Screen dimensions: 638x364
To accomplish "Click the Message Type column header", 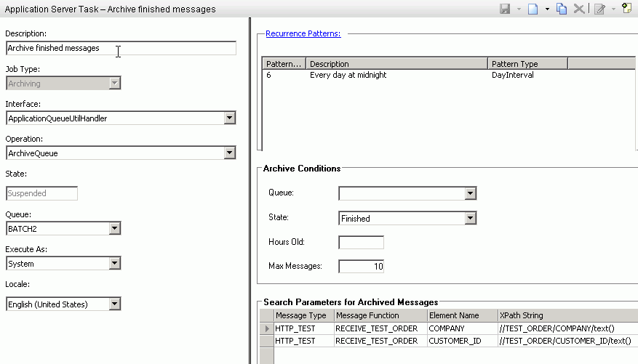I will [x=304, y=315].
